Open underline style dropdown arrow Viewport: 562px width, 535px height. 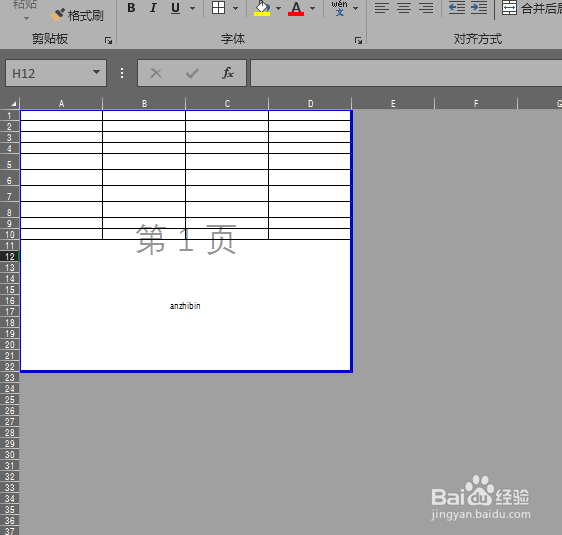click(x=192, y=8)
